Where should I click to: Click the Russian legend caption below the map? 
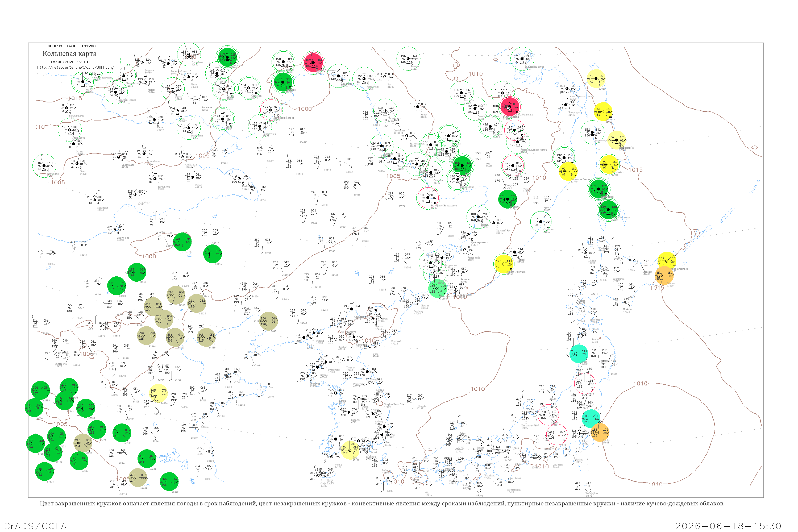click(382, 503)
